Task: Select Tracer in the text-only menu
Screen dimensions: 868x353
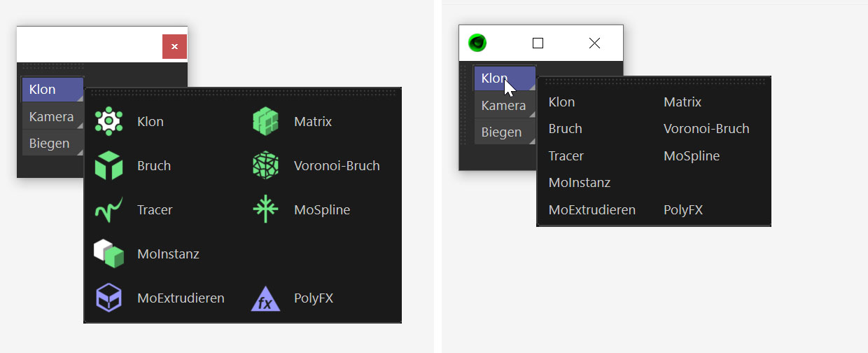Action: pyautogui.click(x=566, y=155)
